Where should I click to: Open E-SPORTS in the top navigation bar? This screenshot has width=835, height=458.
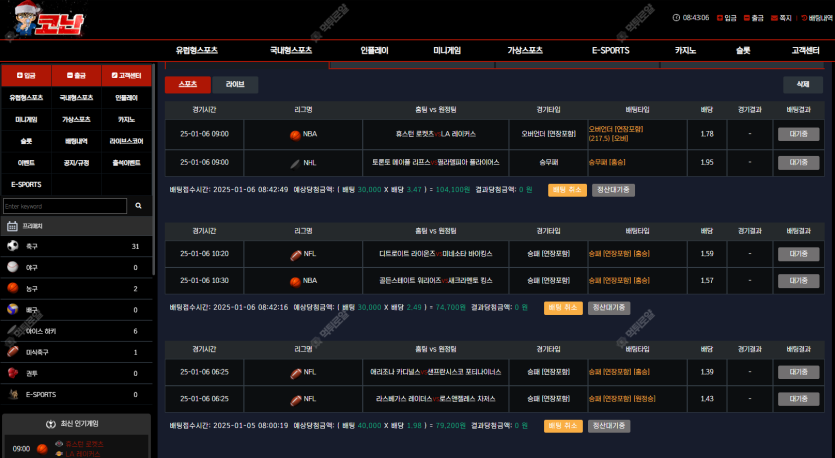pyautogui.click(x=609, y=50)
